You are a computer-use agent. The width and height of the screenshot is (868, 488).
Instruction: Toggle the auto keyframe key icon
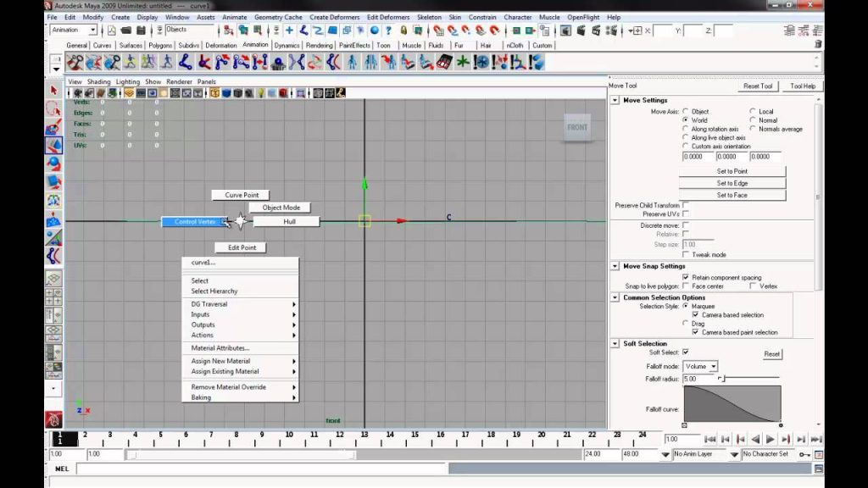click(x=804, y=454)
